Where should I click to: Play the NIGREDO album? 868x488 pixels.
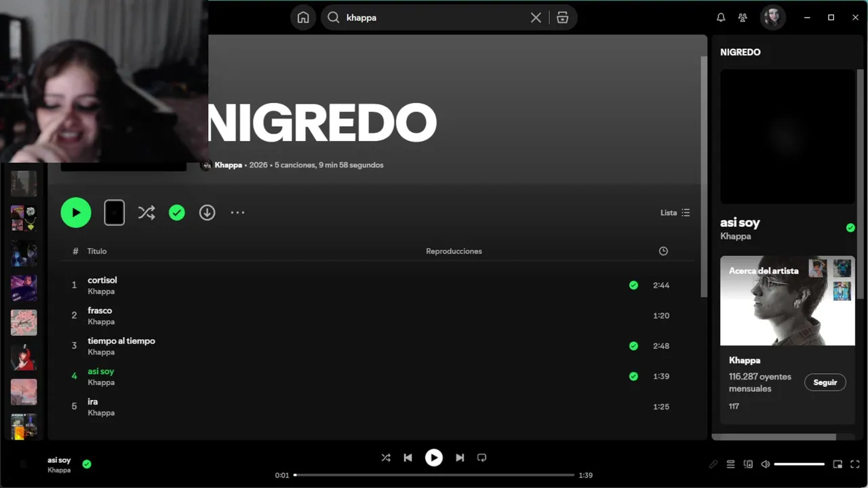pos(76,212)
